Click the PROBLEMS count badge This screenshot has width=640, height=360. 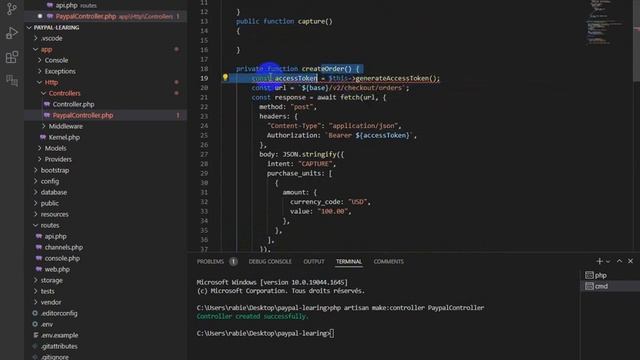click(x=233, y=262)
